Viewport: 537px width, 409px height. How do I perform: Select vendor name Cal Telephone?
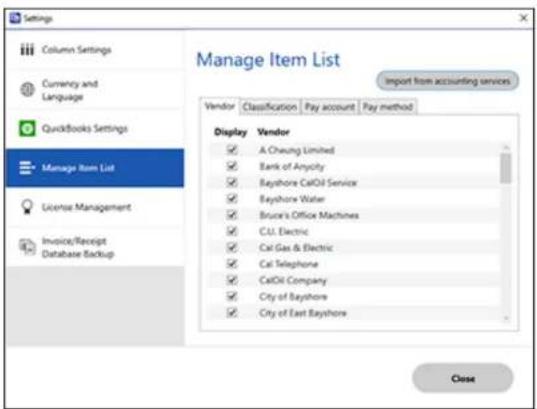289,264
